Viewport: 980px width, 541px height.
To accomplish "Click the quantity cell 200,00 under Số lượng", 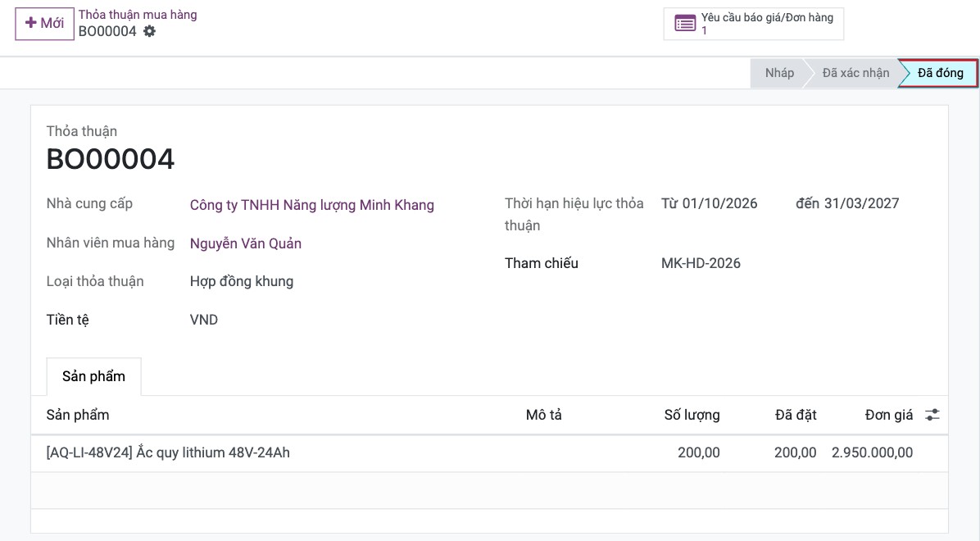I will pos(699,452).
